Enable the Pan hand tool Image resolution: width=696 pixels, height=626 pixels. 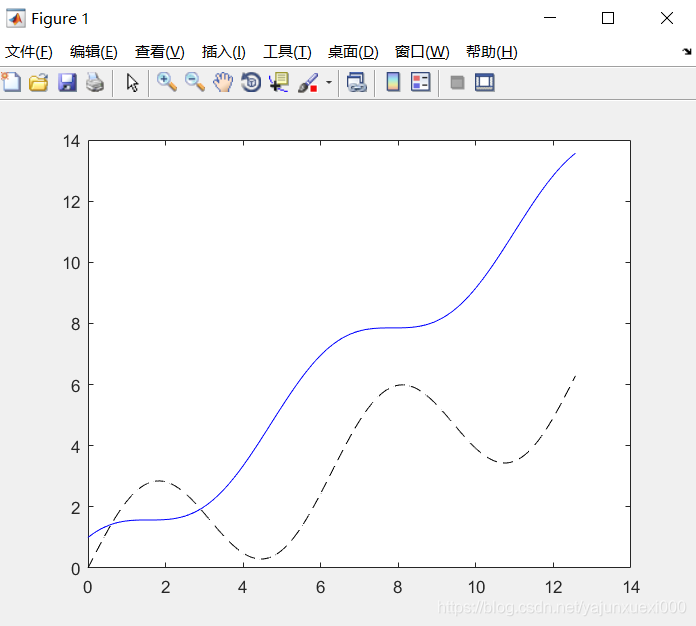coord(223,83)
